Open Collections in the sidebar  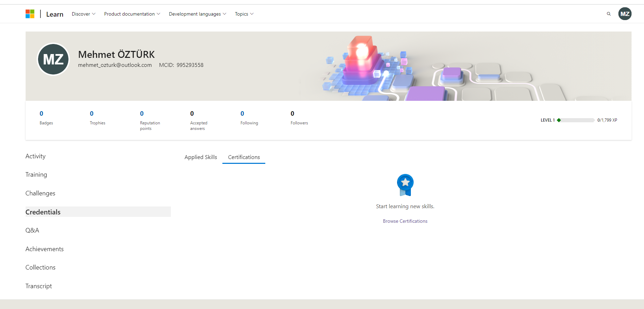click(40, 267)
